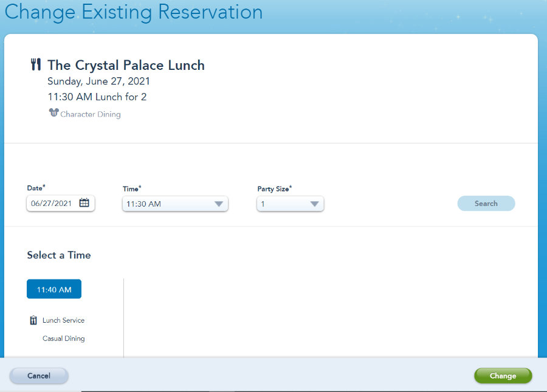Open the calendar date picker icon
Viewport: 547px width, 392px height.
coord(84,203)
